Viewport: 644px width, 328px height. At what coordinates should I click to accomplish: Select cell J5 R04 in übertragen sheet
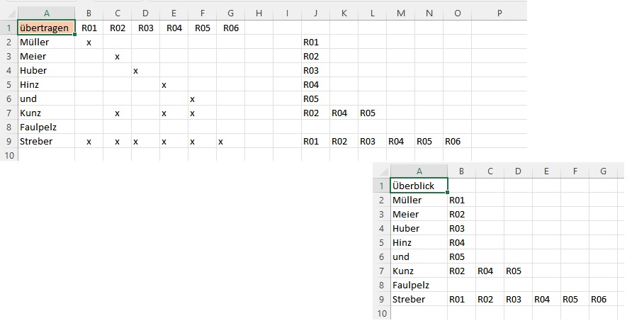(x=315, y=84)
